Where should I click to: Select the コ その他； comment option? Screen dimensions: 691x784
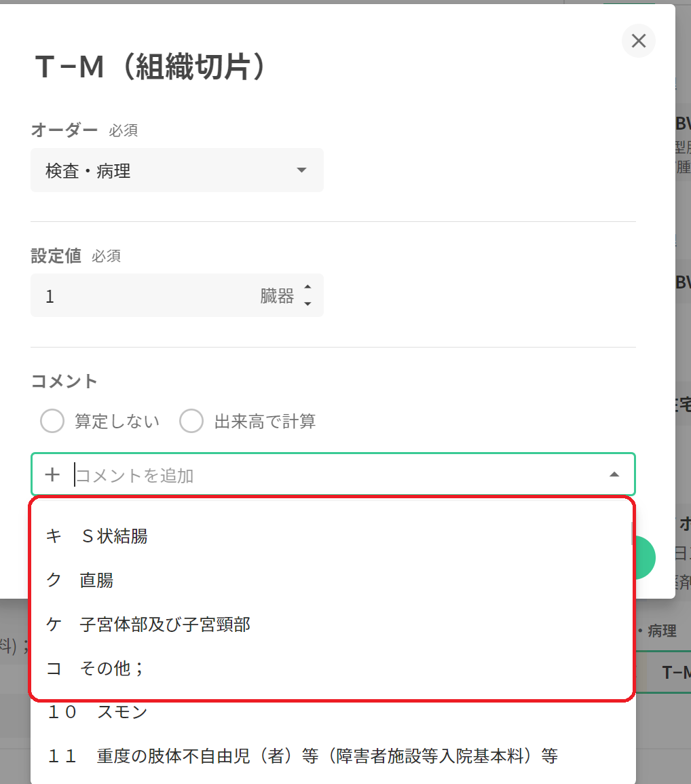(x=95, y=669)
